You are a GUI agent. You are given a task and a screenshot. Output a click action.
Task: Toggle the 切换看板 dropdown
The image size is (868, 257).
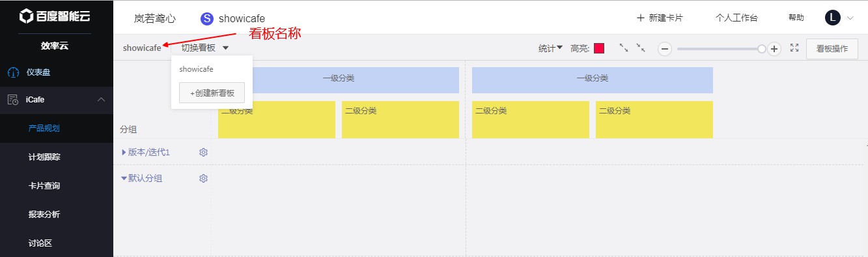(204, 48)
